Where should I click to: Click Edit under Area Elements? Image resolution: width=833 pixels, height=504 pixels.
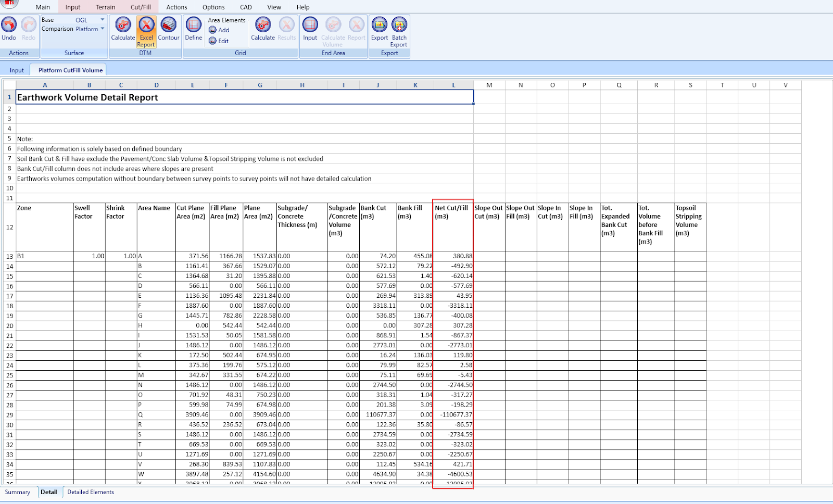click(219, 41)
